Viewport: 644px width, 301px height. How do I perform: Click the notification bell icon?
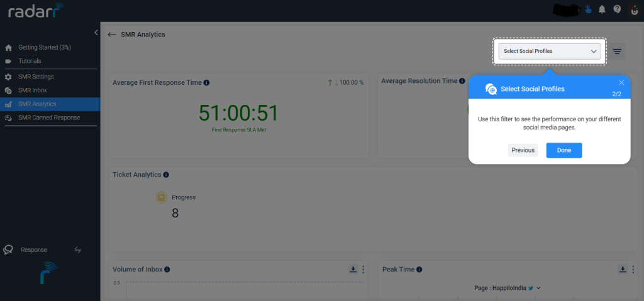point(602,9)
